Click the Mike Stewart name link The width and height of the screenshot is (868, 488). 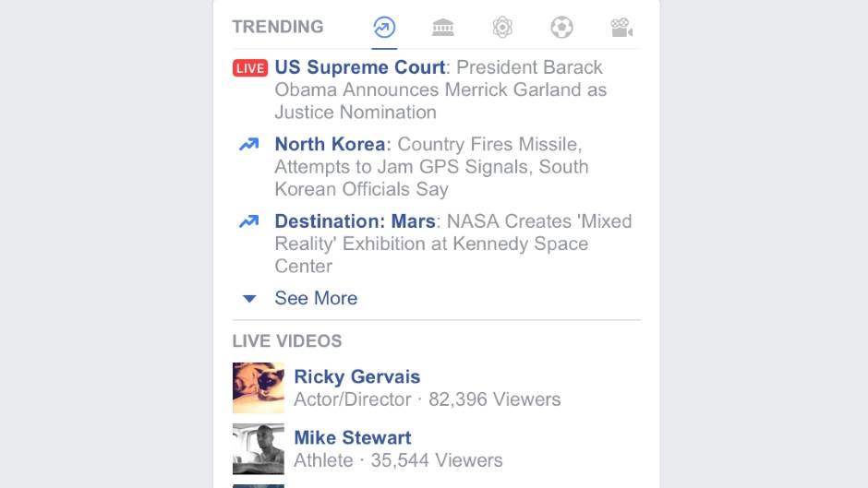pos(352,437)
